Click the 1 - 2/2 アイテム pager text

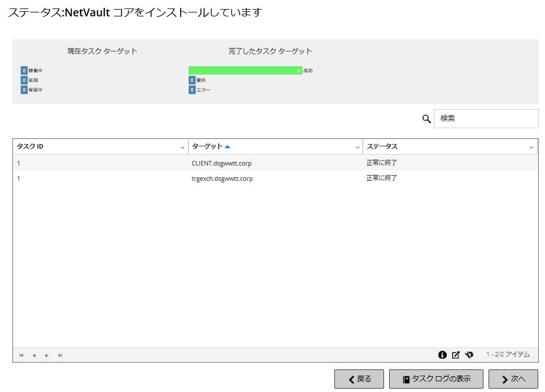coord(508,354)
